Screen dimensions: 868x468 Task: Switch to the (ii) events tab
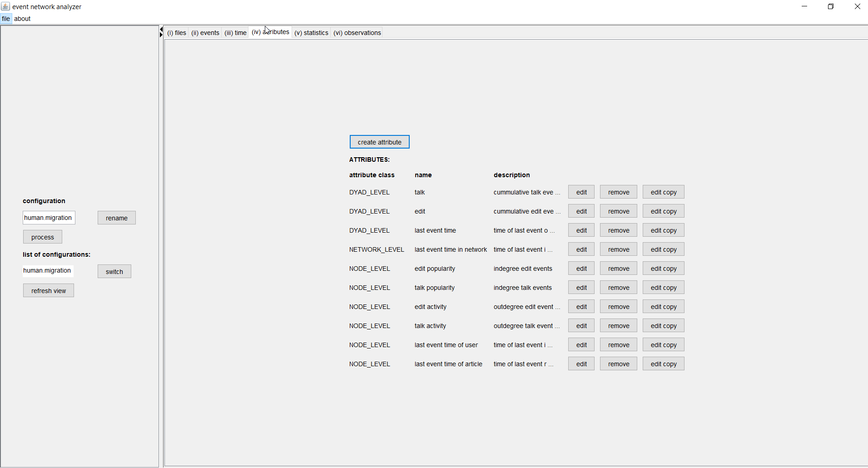[x=205, y=33]
